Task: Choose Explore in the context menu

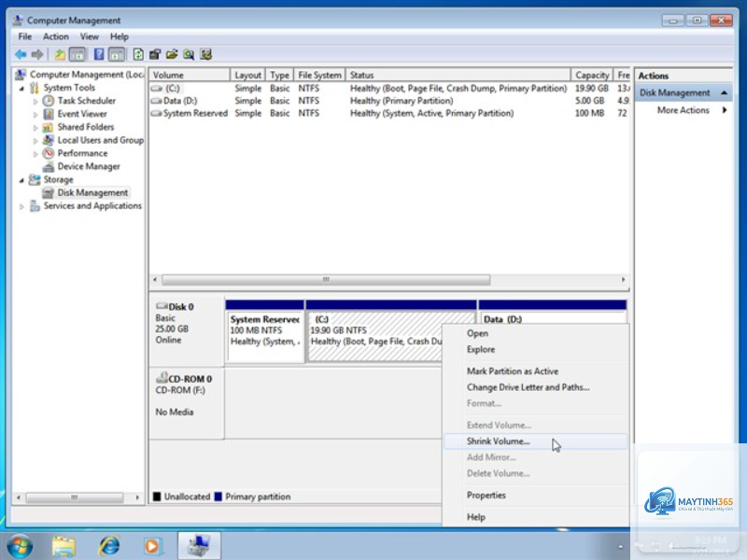Action: pos(535,349)
